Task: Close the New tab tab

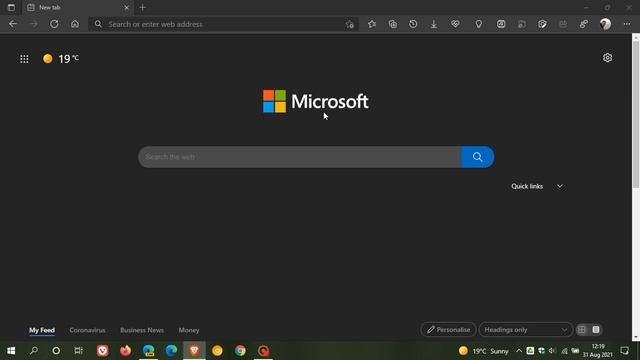Action: [127, 7]
